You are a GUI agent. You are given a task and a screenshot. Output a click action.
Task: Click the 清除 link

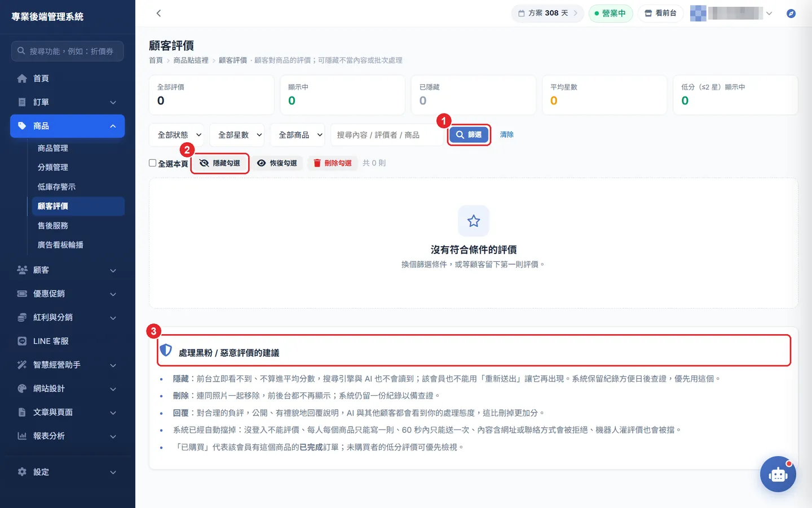(x=507, y=134)
